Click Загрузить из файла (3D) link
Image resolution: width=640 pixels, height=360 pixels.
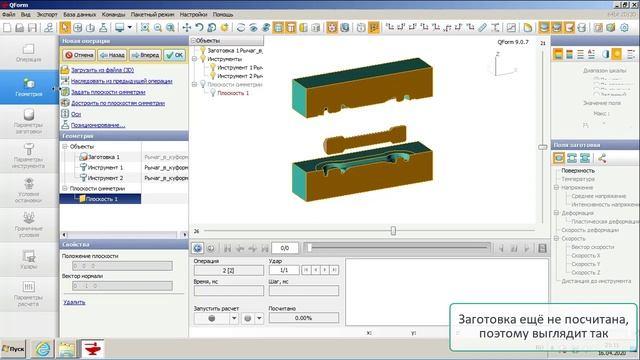[102, 70]
